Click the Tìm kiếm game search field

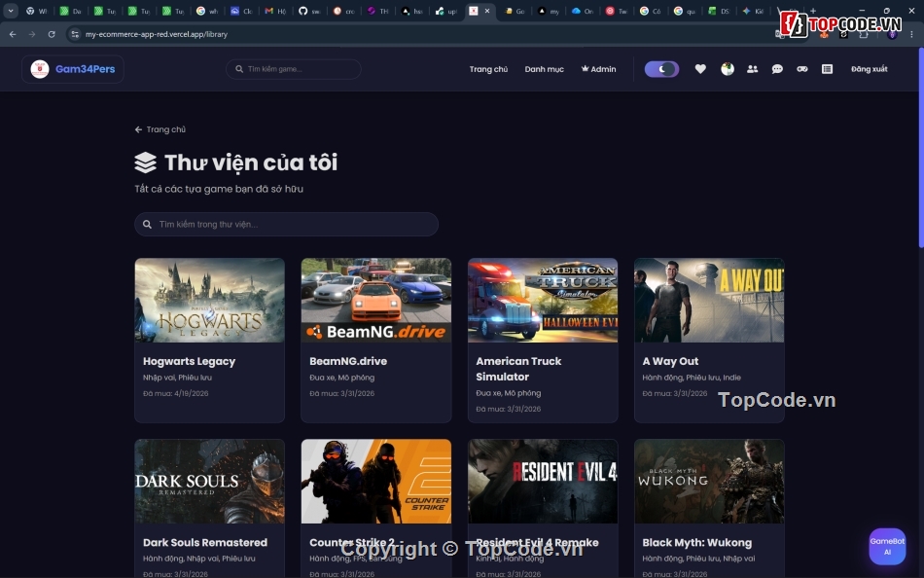click(294, 69)
